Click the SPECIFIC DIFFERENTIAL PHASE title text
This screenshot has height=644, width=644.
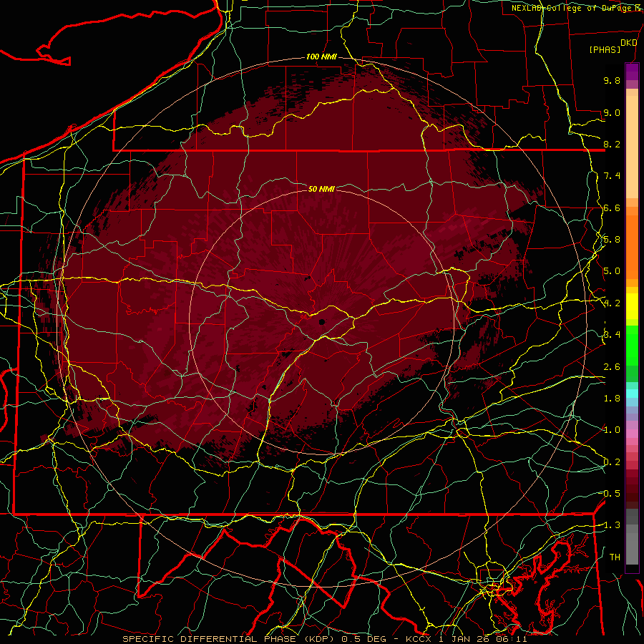[209, 639]
